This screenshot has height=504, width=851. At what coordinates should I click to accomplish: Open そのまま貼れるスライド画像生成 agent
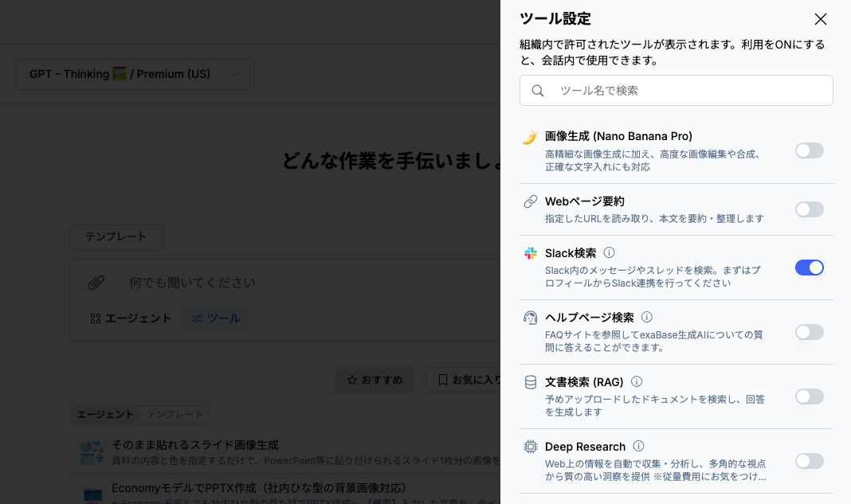pyautogui.click(x=285, y=452)
